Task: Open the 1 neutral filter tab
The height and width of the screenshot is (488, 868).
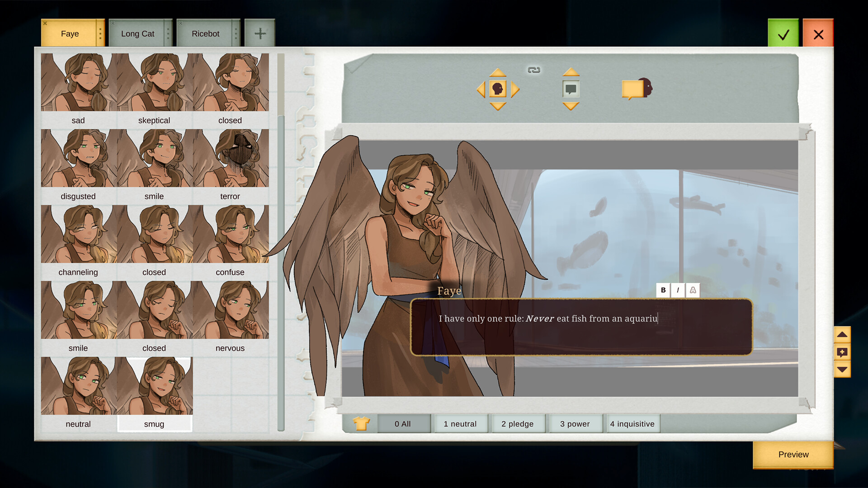Action: pos(461,424)
